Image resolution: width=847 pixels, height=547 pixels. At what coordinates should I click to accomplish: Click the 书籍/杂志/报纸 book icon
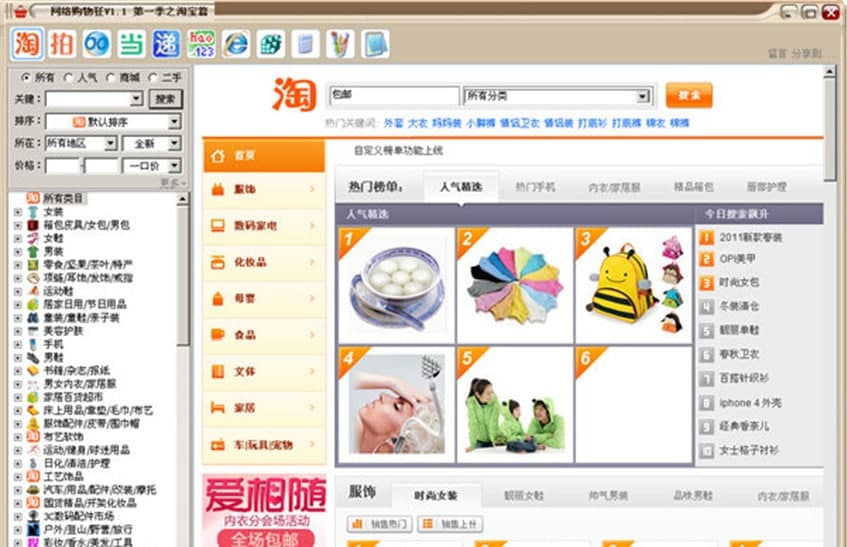click(x=33, y=370)
